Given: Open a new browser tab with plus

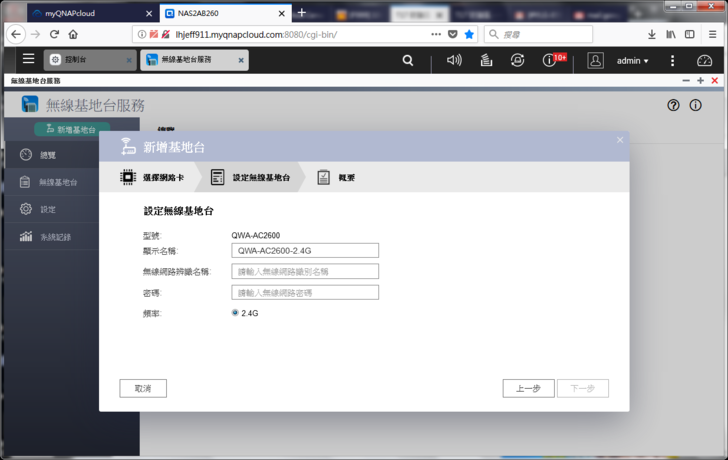Looking at the screenshot, I should (x=302, y=13).
